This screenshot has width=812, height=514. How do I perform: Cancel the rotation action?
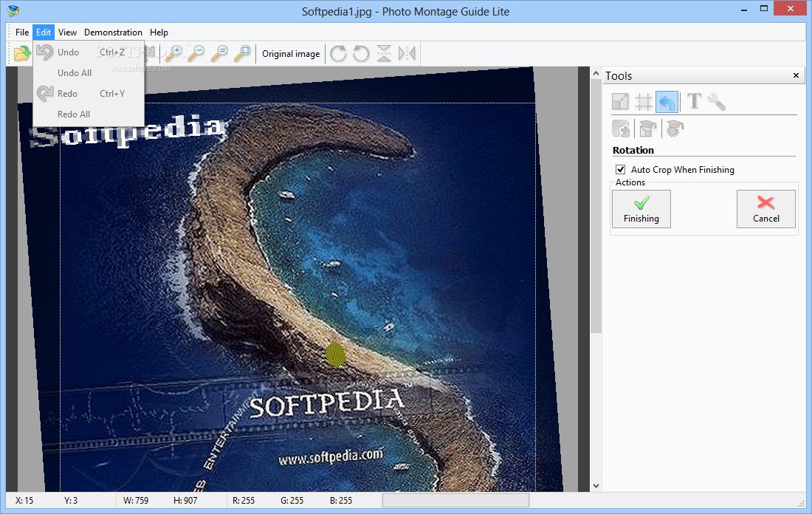pyautogui.click(x=766, y=209)
